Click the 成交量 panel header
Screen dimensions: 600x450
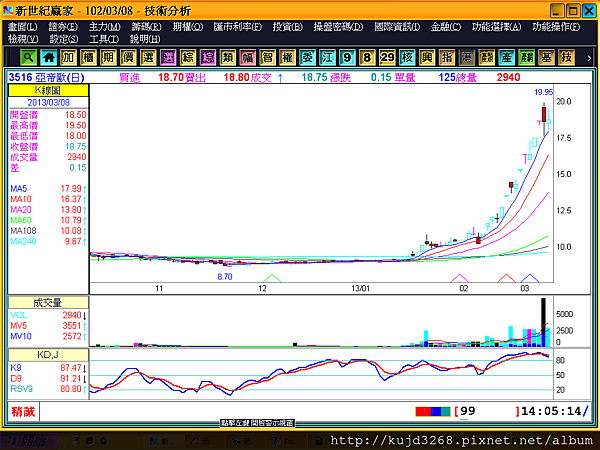point(48,303)
